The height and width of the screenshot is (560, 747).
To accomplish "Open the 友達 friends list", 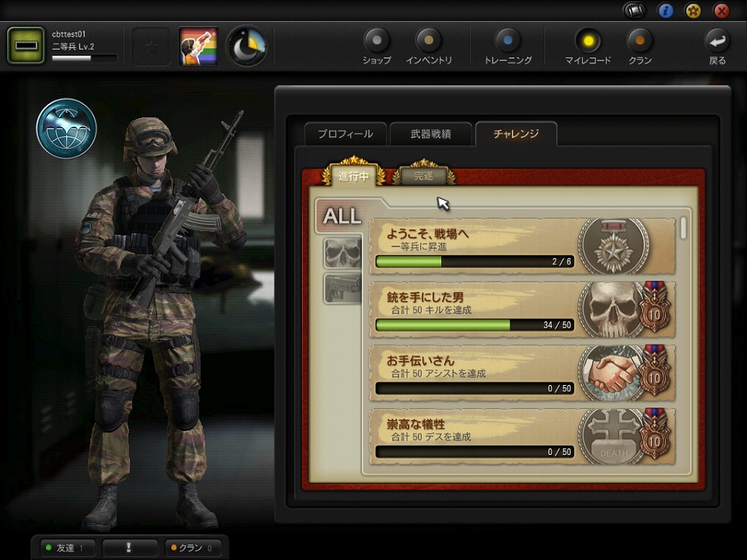I will (67, 548).
